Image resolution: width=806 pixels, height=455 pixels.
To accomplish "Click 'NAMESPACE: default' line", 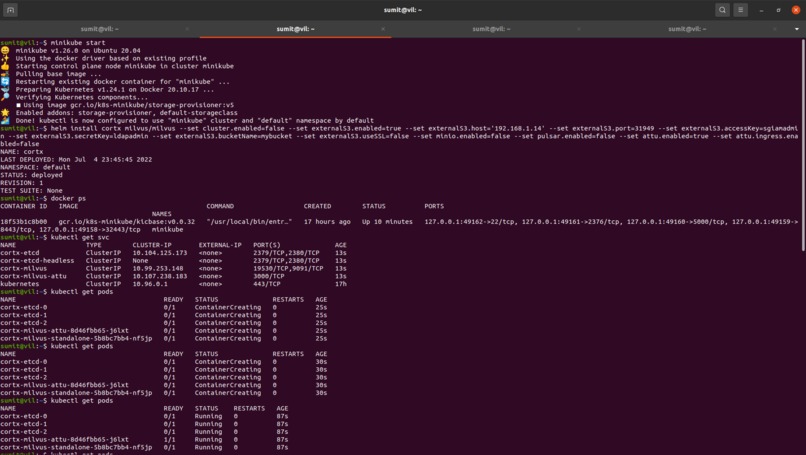I will [x=35, y=167].
